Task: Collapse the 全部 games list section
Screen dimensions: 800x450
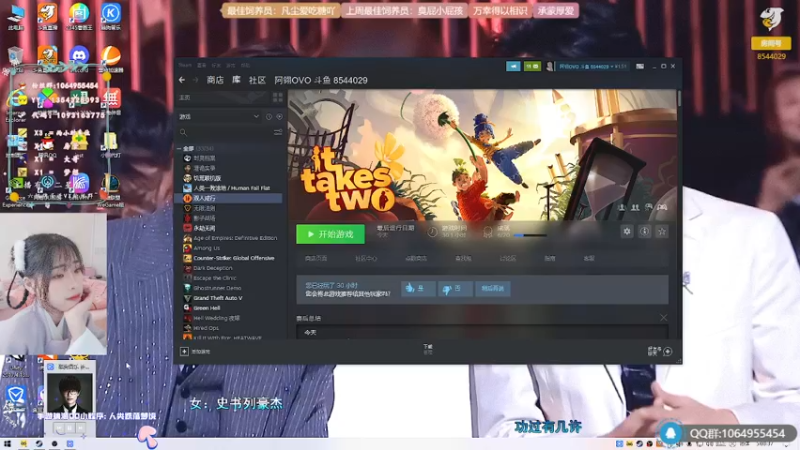Action: [x=179, y=148]
